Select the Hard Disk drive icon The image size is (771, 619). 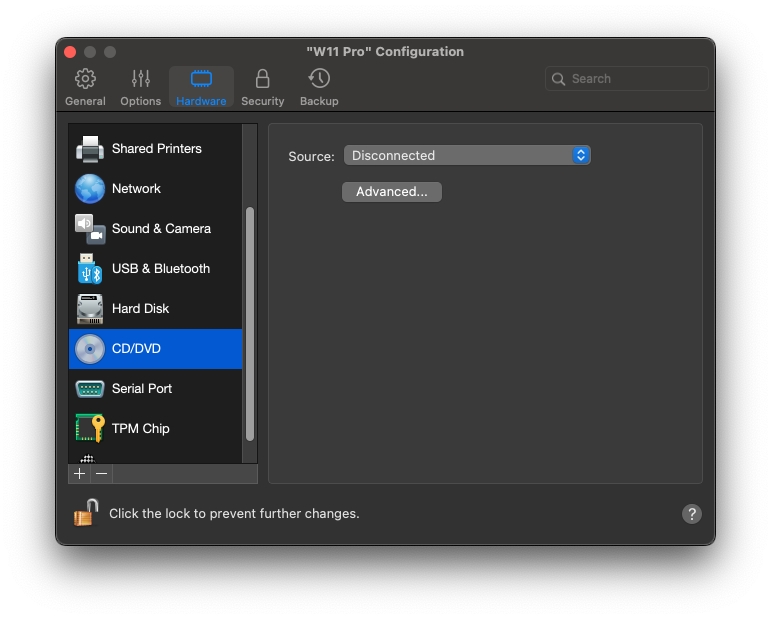[90, 309]
